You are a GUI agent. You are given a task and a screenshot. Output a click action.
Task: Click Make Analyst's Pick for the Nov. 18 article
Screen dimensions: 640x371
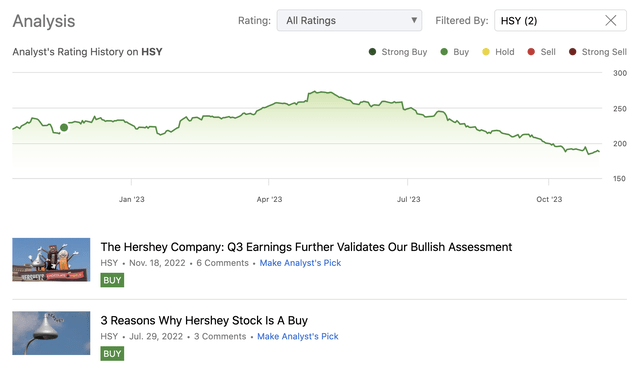tap(300, 263)
